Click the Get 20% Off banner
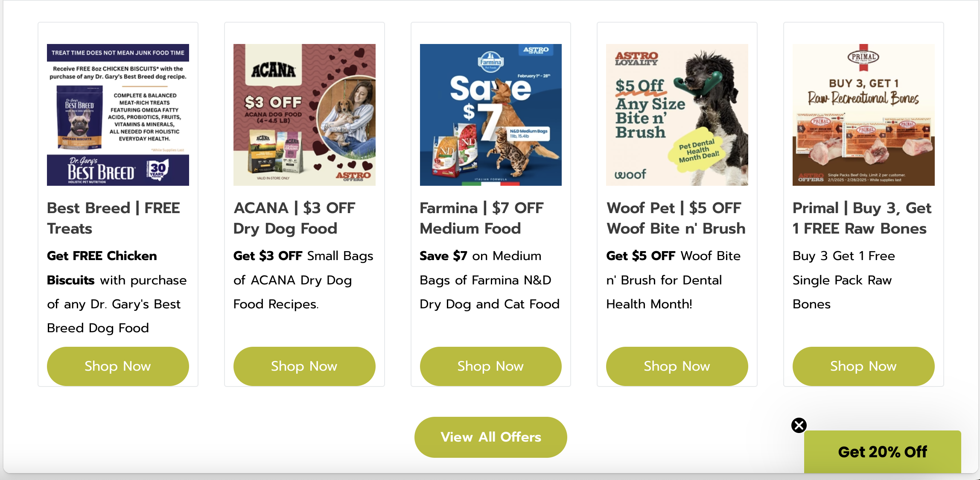 (x=882, y=451)
